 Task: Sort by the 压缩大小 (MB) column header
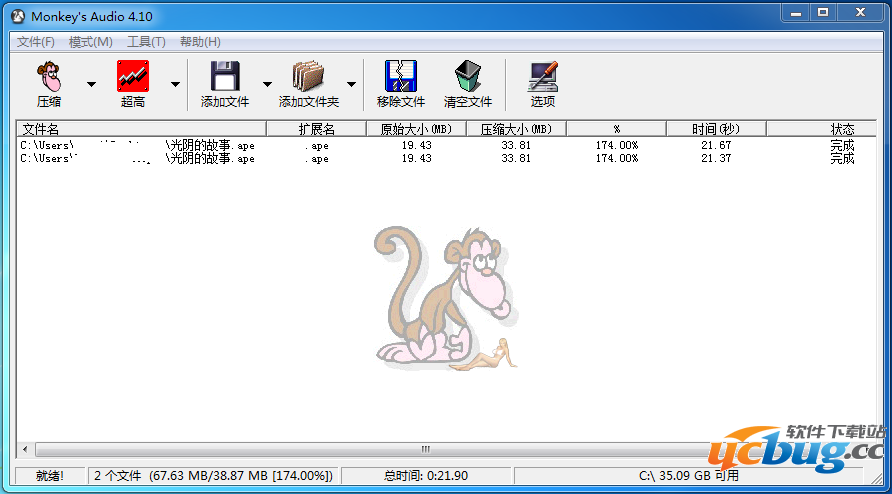(516, 129)
